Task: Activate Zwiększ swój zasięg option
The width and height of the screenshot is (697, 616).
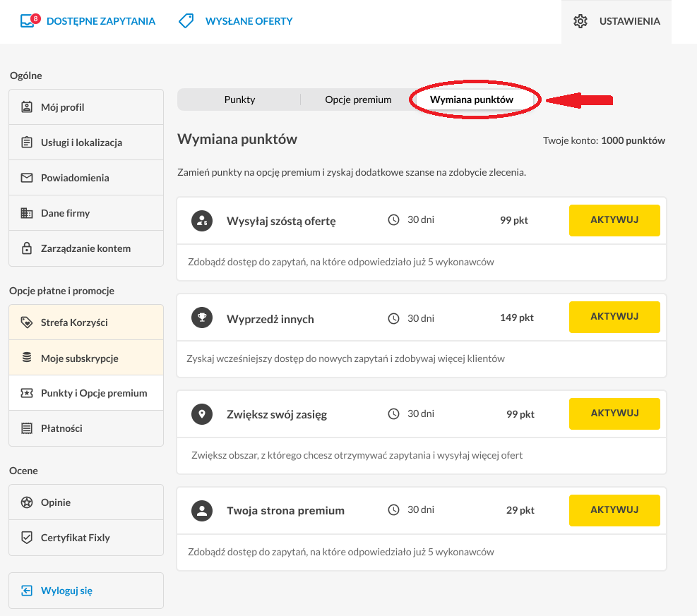Action: [x=614, y=413]
